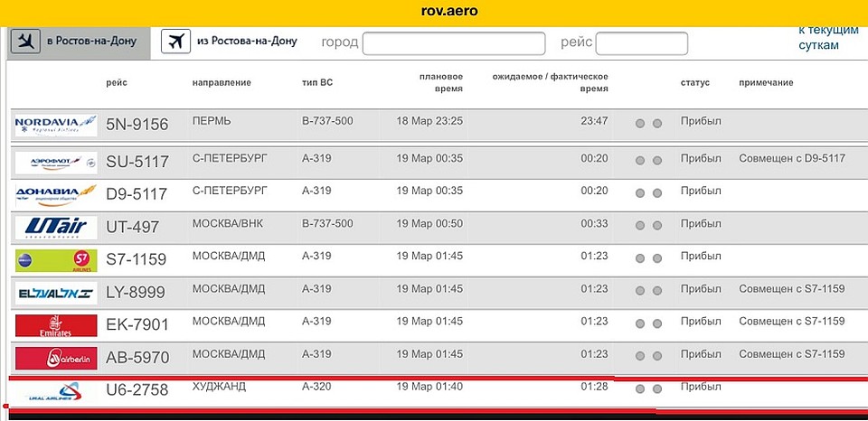Select flight number S7-1159

pyautogui.click(x=136, y=260)
